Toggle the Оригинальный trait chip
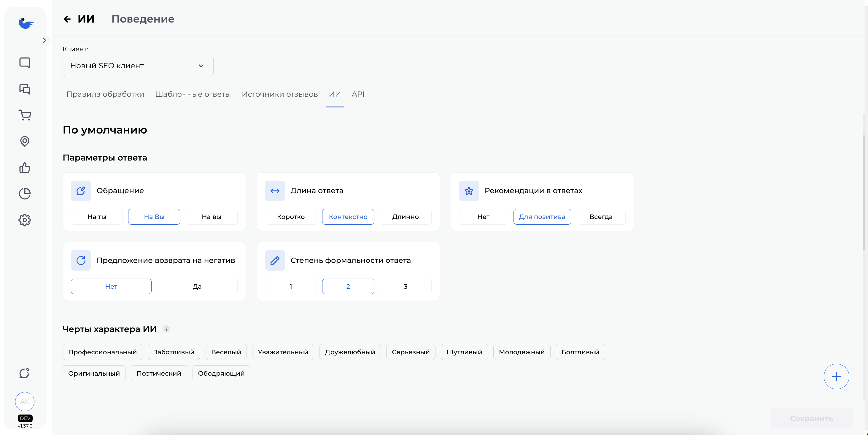The height and width of the screenshot is (435, 868). point(94,374)
